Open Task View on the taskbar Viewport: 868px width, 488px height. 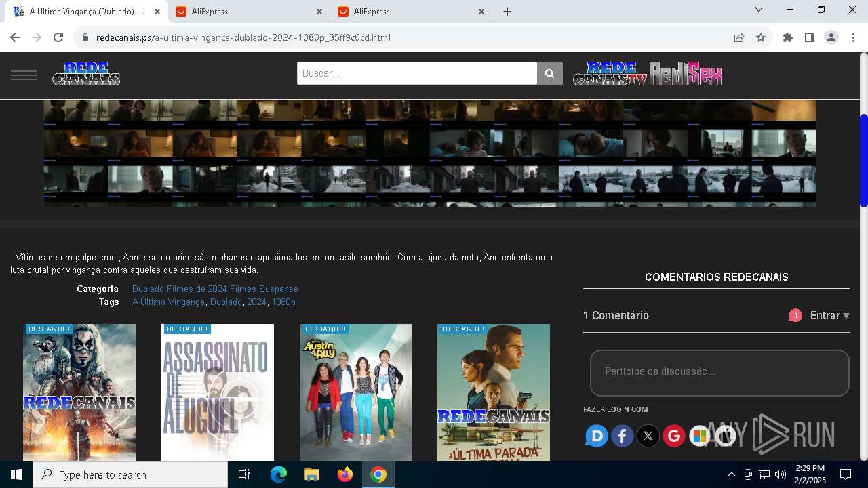click(244, 474)
